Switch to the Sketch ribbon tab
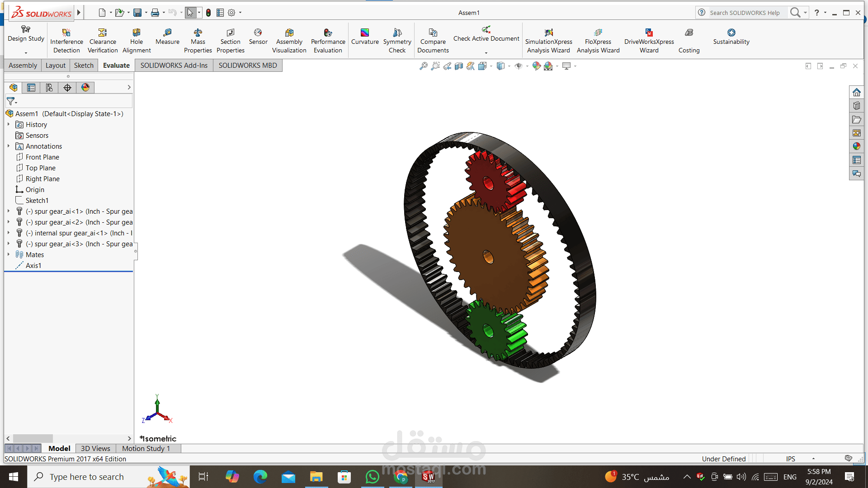Image resolution: width=868 pixels, height=488 pixels. point(84,66)
